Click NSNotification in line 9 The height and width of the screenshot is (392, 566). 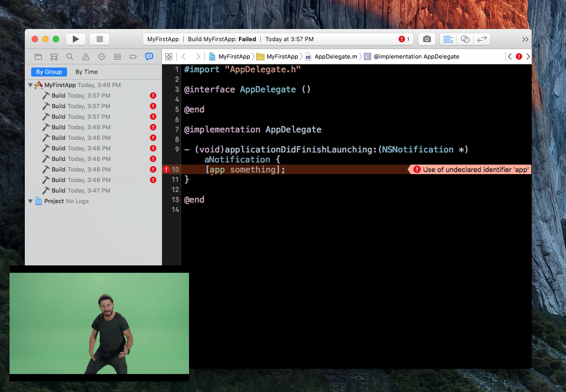point(418,149)
